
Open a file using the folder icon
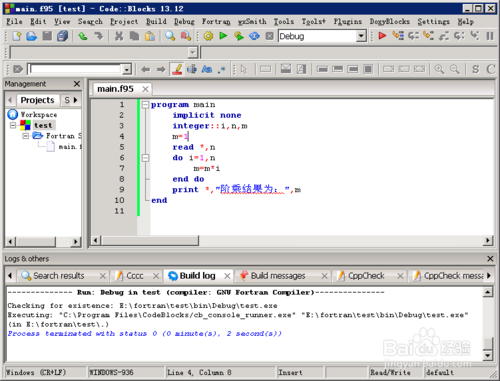[31, 36]
